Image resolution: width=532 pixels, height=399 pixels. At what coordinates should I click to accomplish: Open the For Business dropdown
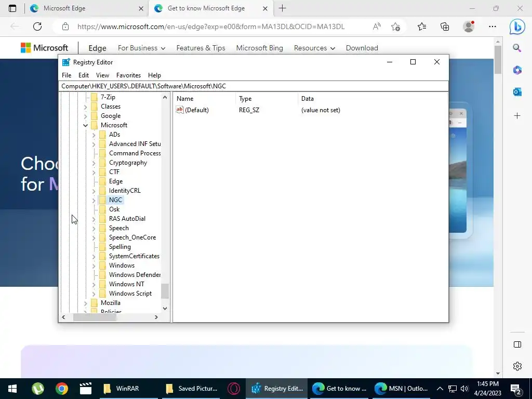tap(141, 48)
